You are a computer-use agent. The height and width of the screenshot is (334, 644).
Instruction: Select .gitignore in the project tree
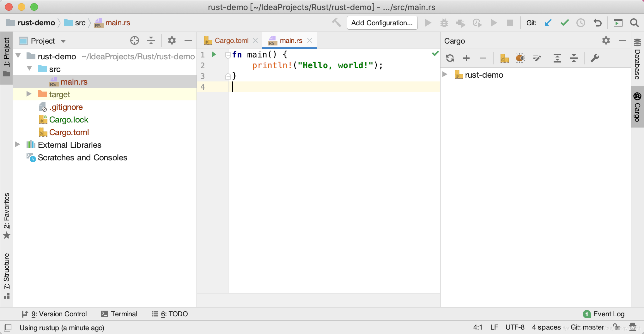point(66,107)
